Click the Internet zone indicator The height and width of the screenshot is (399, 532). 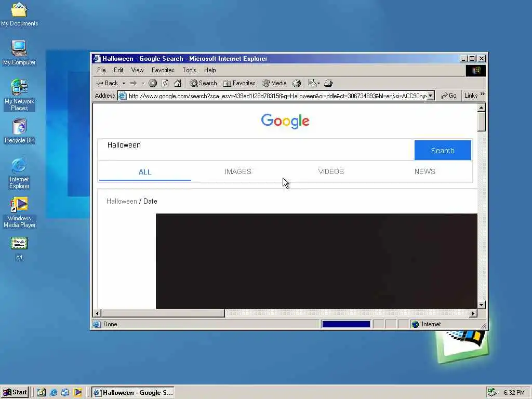coord(427,324)
